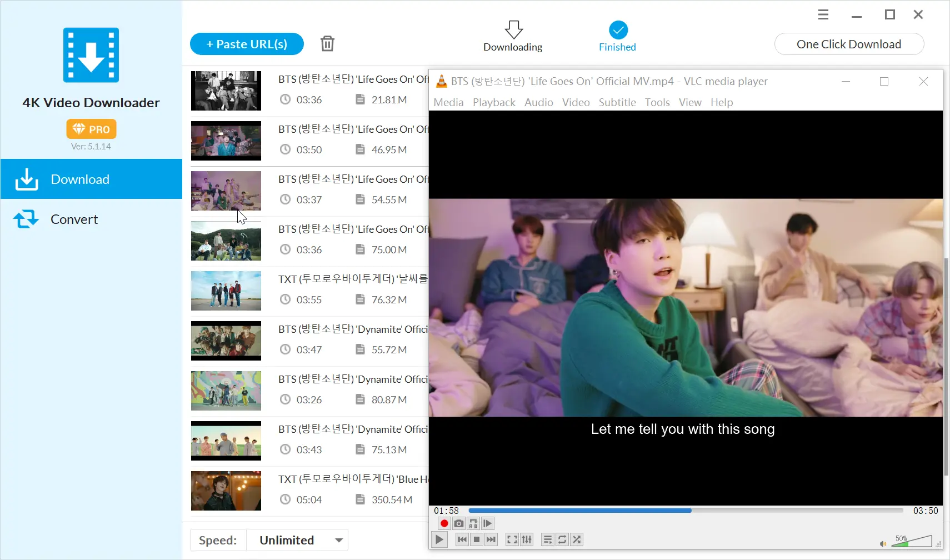
Task: Click the file icon next to 75.00 M
Action: tap(360, 249)
